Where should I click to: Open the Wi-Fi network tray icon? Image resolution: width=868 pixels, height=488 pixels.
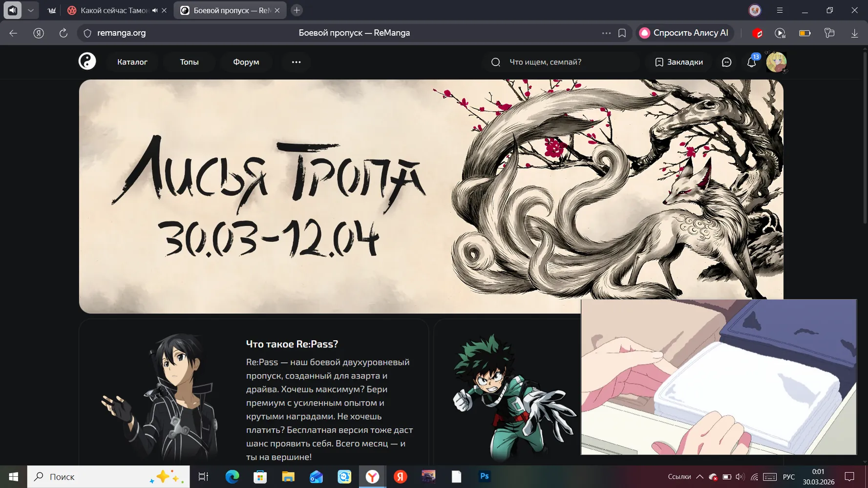755,477
